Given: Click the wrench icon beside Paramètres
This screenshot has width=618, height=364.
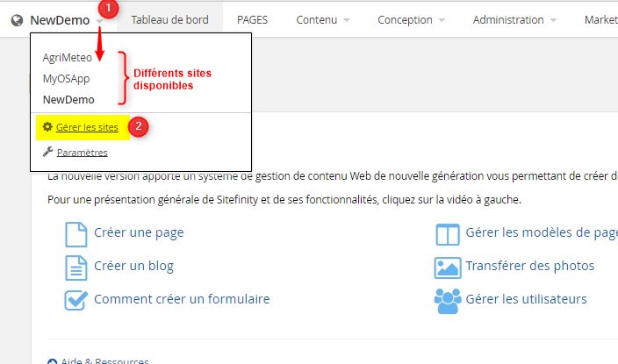Looking at the screenshot, I should 47,152.
